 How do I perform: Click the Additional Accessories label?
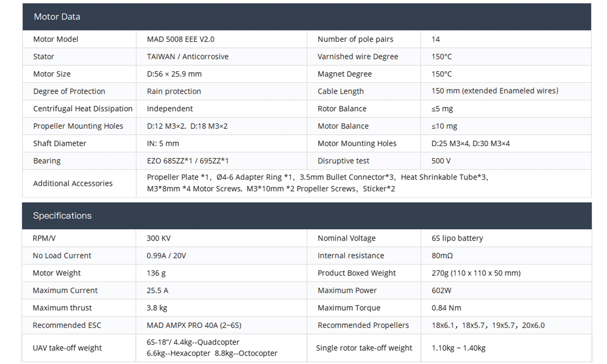73,183
